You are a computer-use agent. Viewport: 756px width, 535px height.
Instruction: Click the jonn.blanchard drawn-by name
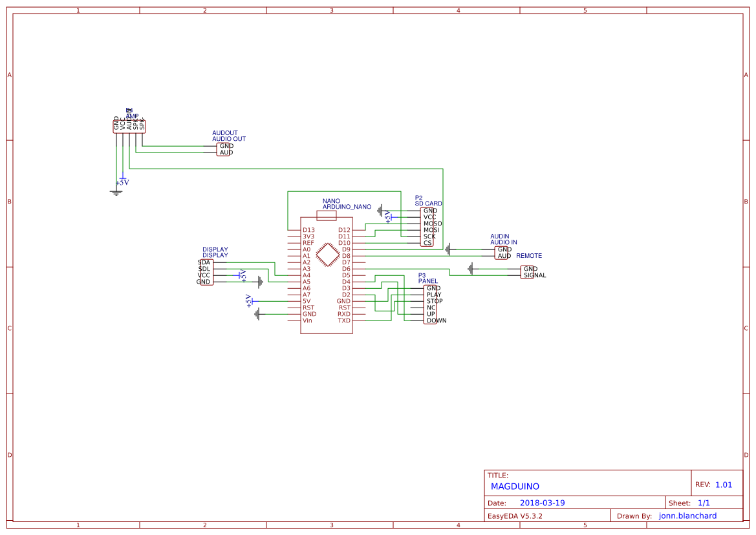(x=688, y=516)
